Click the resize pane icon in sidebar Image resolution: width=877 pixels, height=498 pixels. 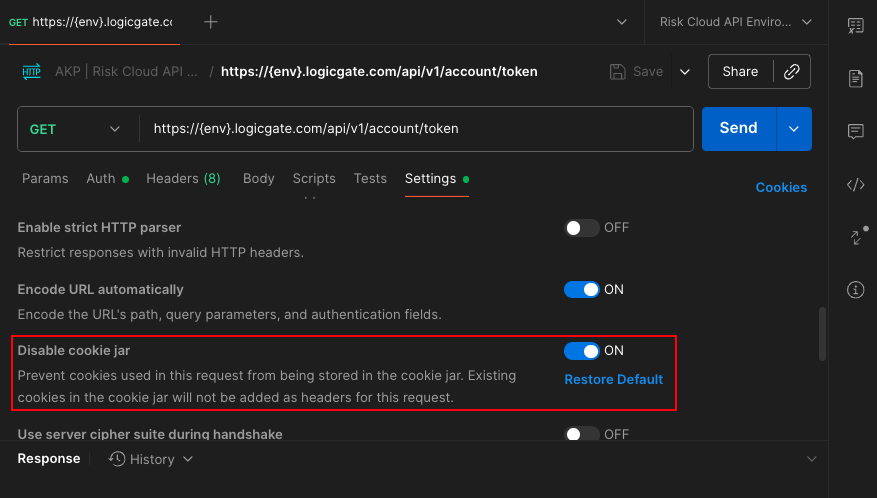pos(855,237)
